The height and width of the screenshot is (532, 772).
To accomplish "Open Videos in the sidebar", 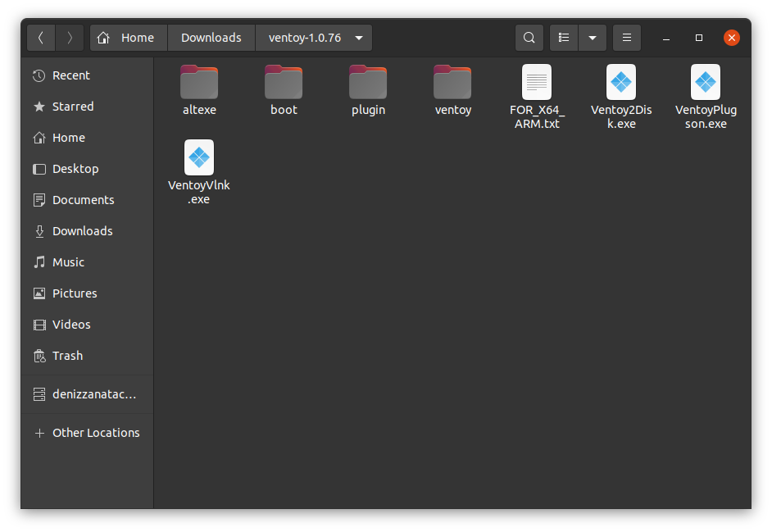I will 87,325.
